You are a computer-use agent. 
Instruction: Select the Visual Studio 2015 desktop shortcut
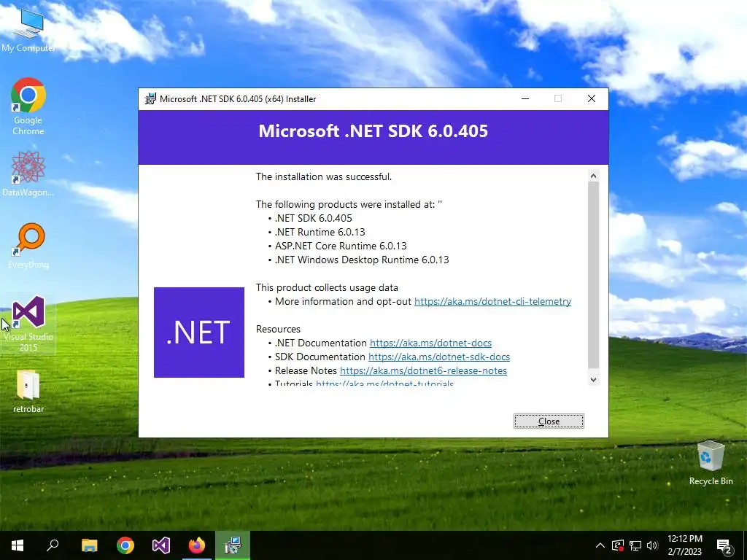coord(28,323)
